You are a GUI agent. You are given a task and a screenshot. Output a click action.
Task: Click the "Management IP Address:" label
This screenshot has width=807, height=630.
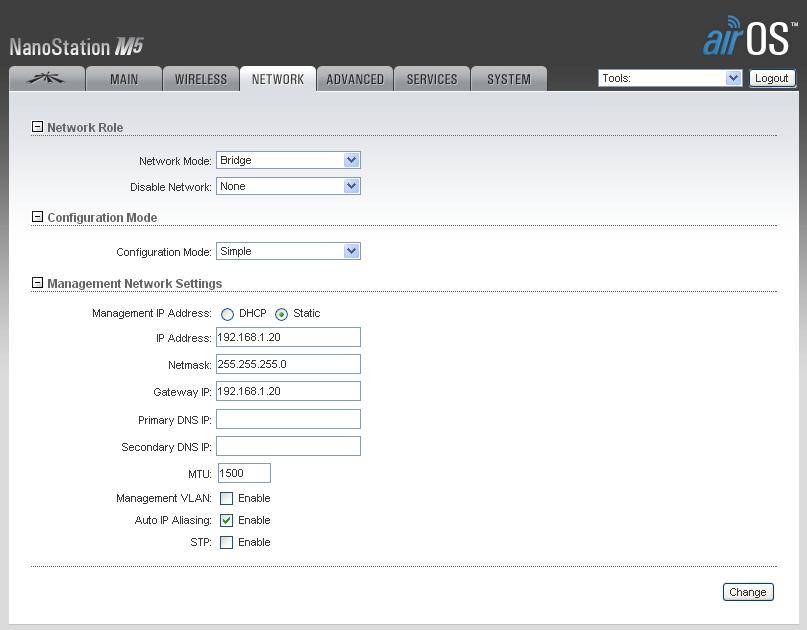152,313
